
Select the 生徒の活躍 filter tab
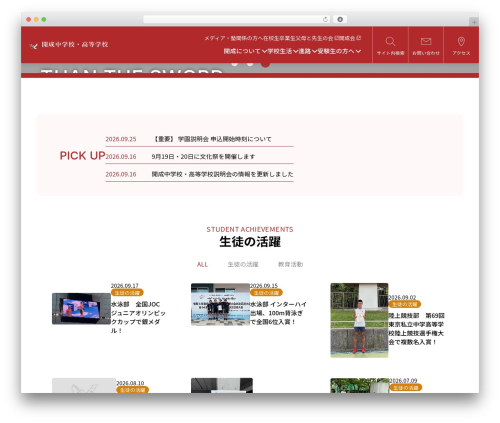243,264
